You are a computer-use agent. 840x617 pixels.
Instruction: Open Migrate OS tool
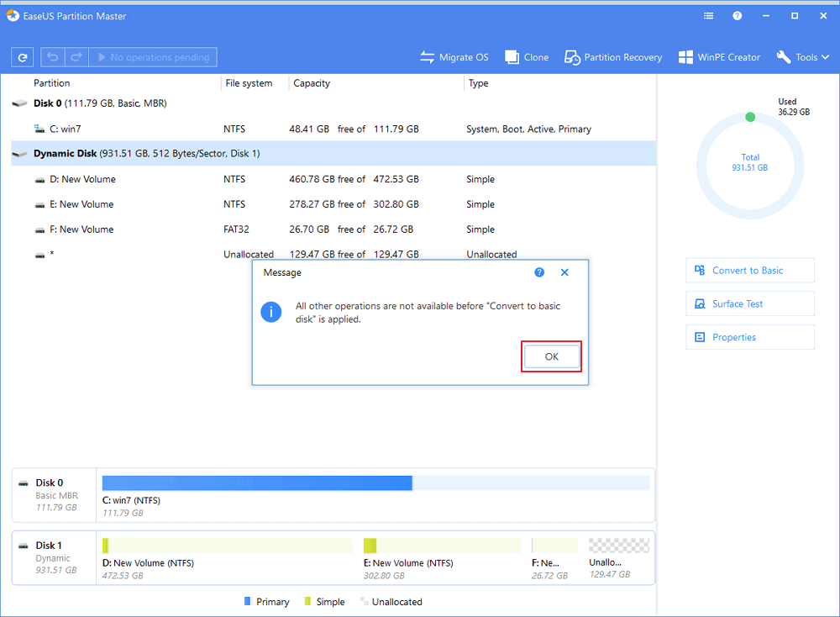(454, 57)
